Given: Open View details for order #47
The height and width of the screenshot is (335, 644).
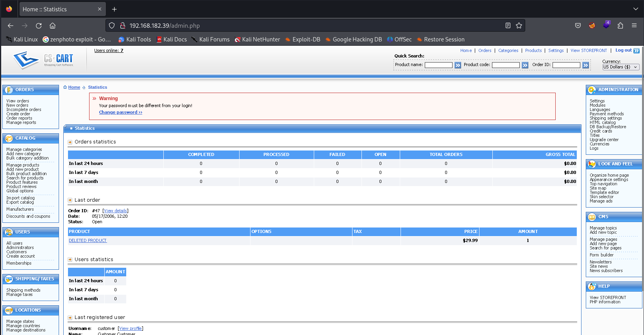Looking at the screenshot, I should click(115, 211).
